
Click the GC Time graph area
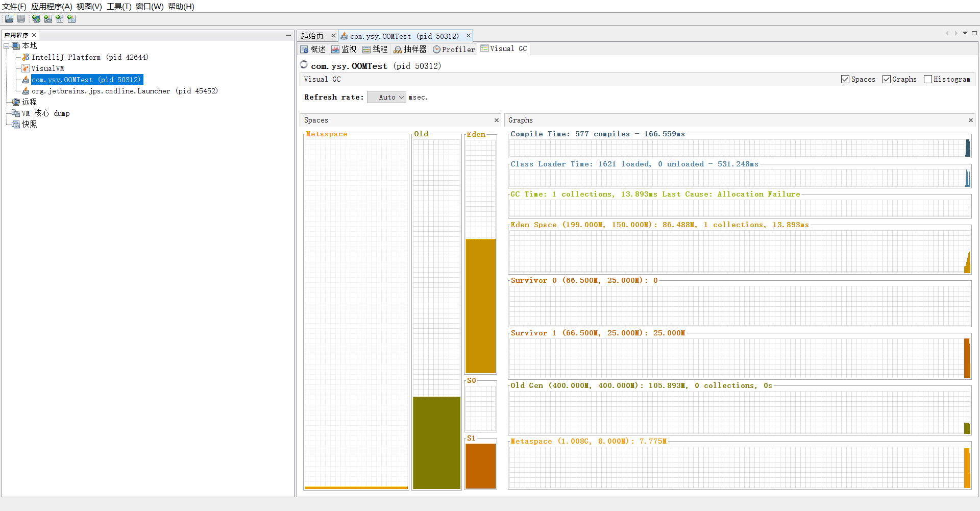tap(740, 208)
